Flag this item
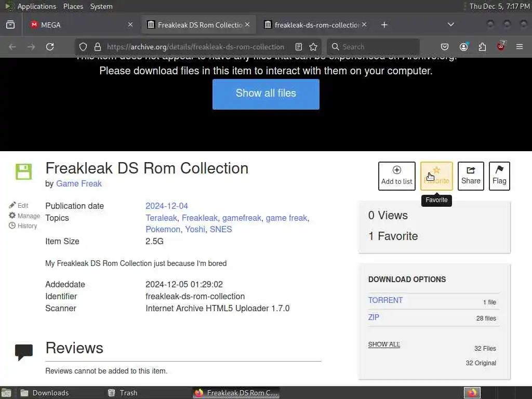 (499, 176)
